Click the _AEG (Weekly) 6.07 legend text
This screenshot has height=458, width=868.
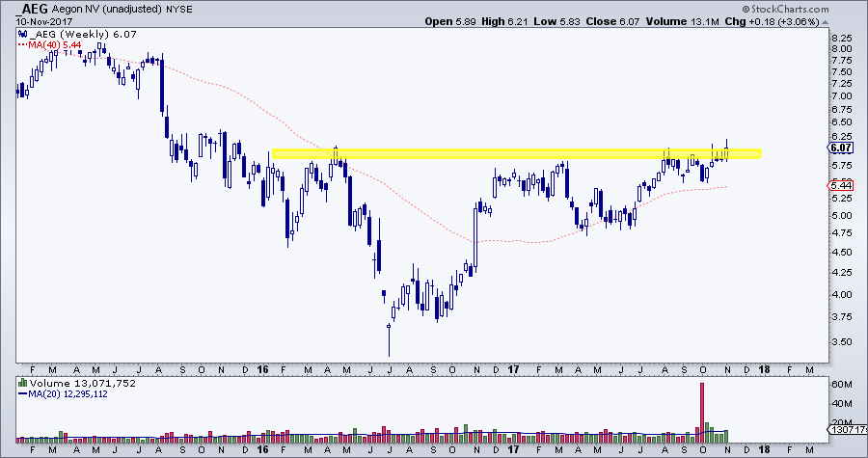(x=83, y=35)
